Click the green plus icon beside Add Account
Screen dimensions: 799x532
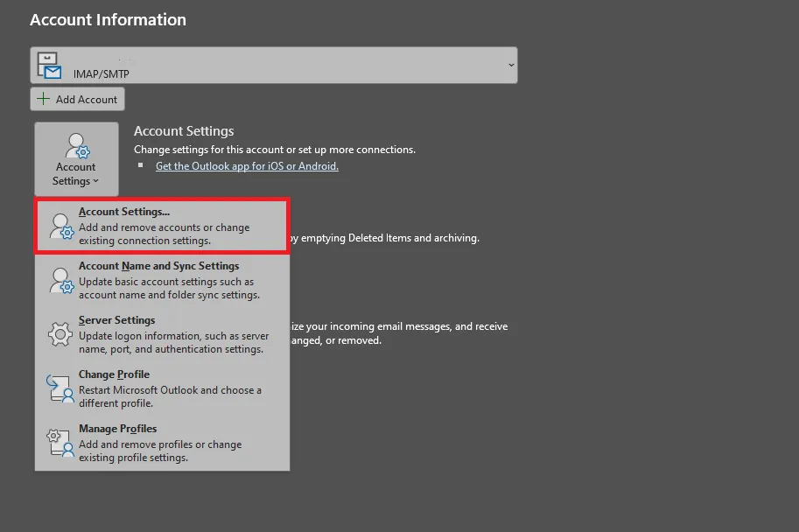click(x=43, y=99)
